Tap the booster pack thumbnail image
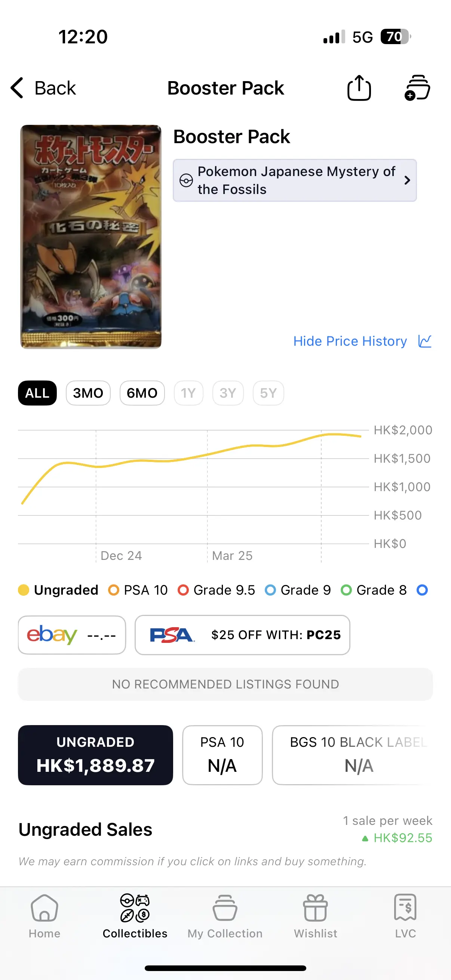The image size is (451, 980). 91,237
